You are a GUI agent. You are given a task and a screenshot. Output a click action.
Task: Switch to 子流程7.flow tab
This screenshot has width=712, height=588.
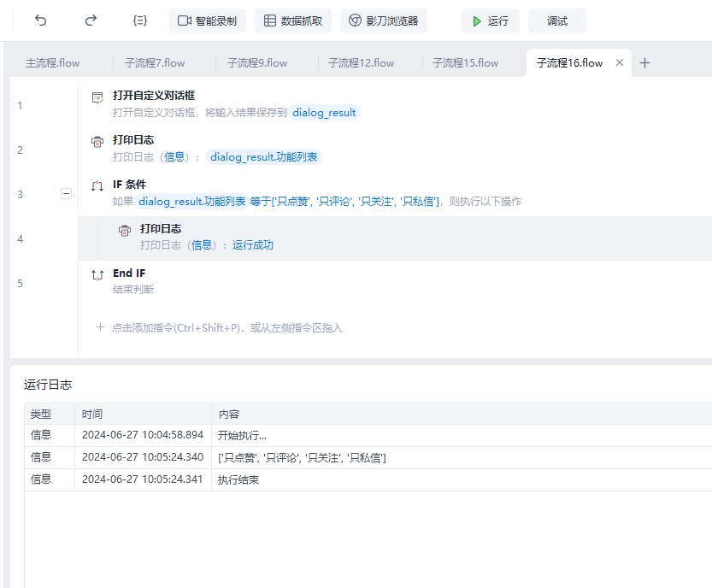coord(155,63)
